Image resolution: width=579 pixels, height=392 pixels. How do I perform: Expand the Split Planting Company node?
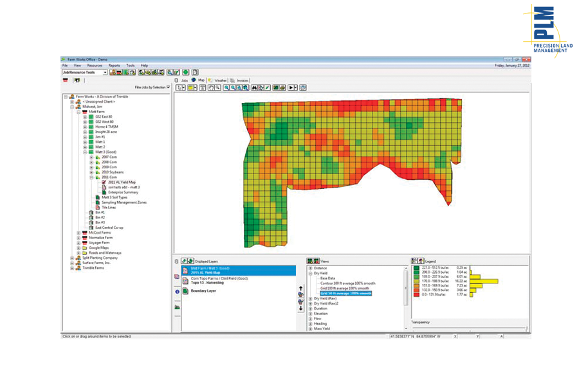coord(72,258)
